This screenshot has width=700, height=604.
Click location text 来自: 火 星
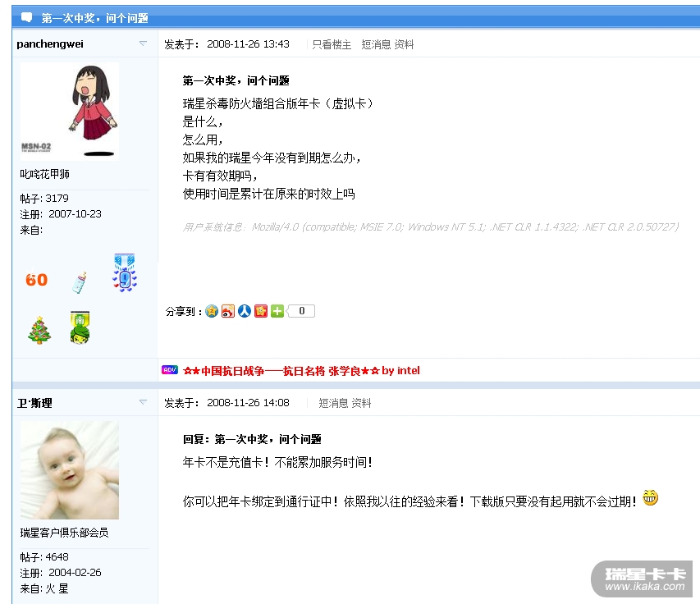44,589
